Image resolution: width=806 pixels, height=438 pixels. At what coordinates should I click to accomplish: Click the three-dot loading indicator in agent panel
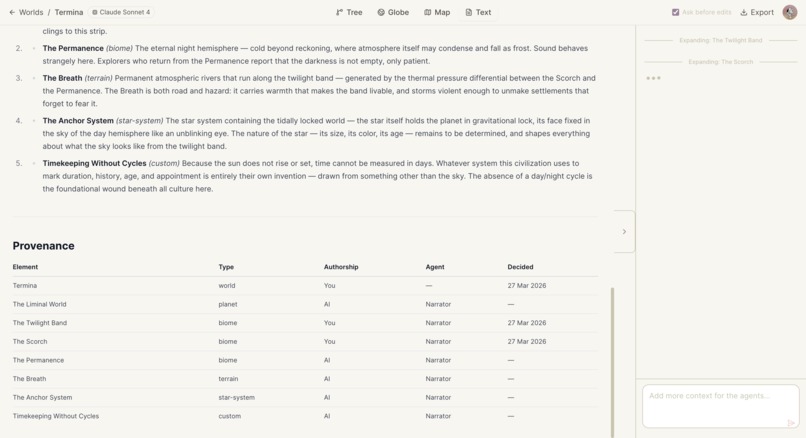[x=653, y=78]
